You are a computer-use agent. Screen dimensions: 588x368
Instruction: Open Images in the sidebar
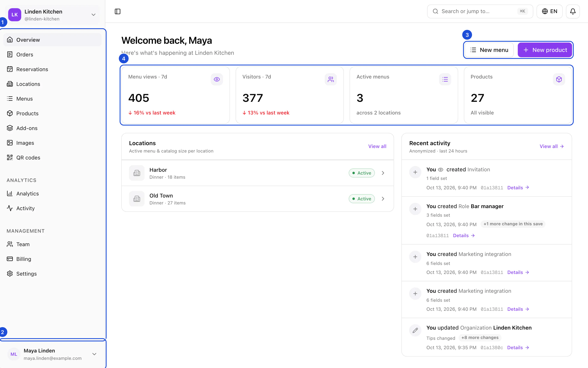(x=52, y=143)
